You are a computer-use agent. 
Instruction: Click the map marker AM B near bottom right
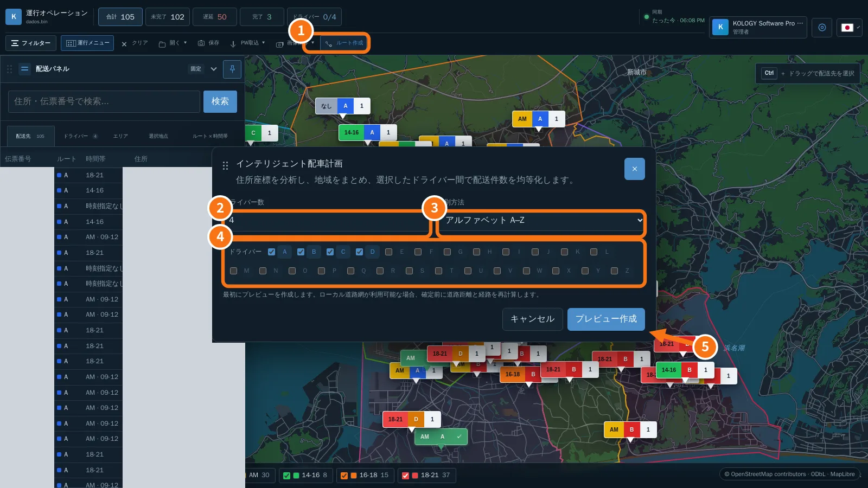click(630, 429)
